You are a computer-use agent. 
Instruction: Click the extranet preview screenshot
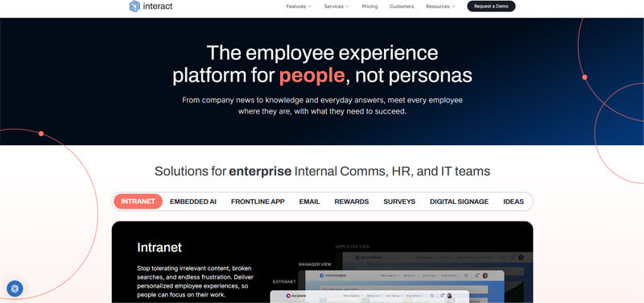(369, 297)
